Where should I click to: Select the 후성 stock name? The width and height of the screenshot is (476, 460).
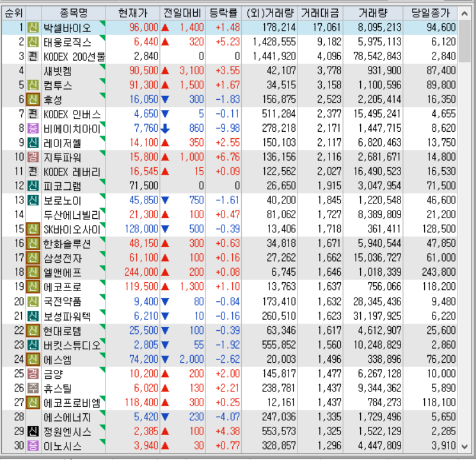(x=53, y=100)
